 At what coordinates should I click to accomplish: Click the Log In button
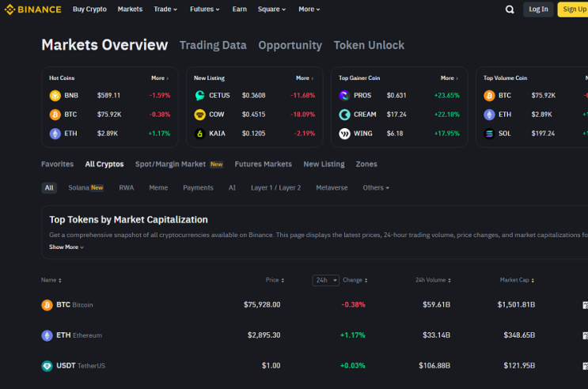[538, 9]
